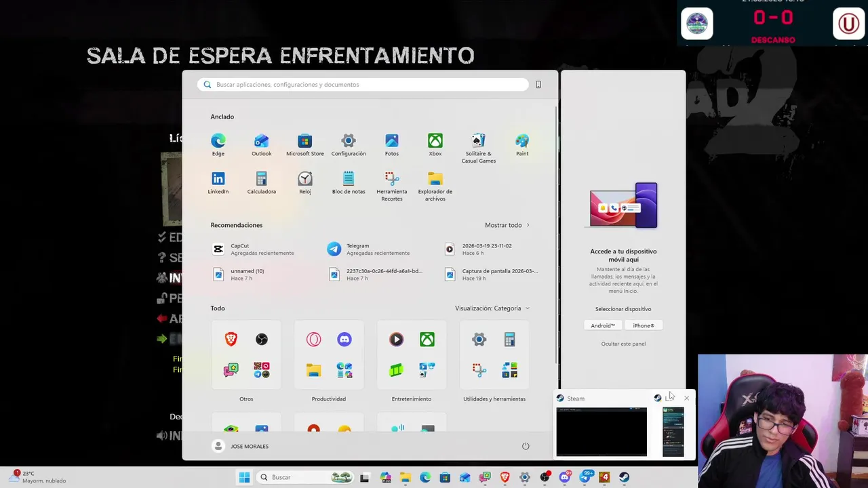Select the large Steam window preview thumbnail

[601, 432]
